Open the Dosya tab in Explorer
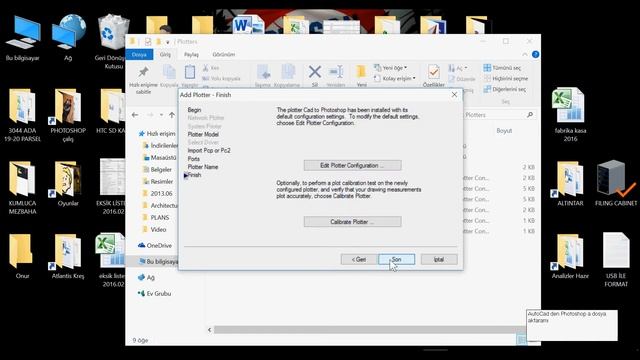Viewport: 640px width, 360px height. (x=139, y=54)
